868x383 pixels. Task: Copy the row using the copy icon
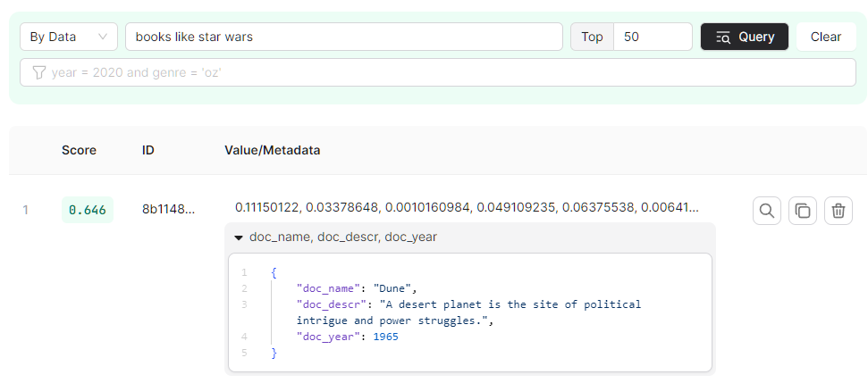(x=802, y=211)
